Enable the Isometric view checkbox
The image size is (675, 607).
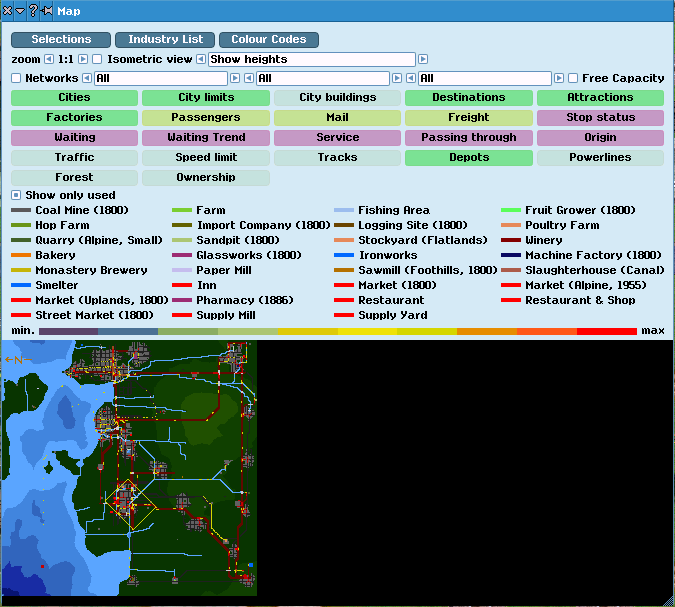(x=97, y=59)
